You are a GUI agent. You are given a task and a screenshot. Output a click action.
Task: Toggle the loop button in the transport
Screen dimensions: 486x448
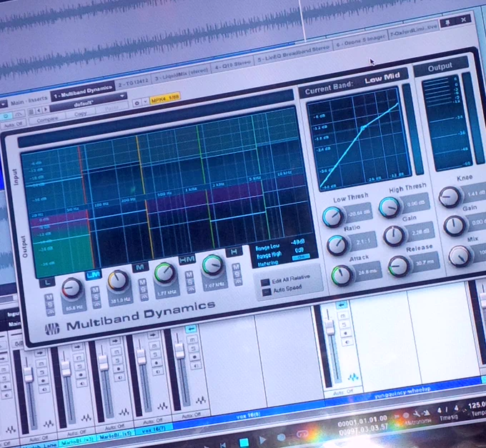click(302, 434)
